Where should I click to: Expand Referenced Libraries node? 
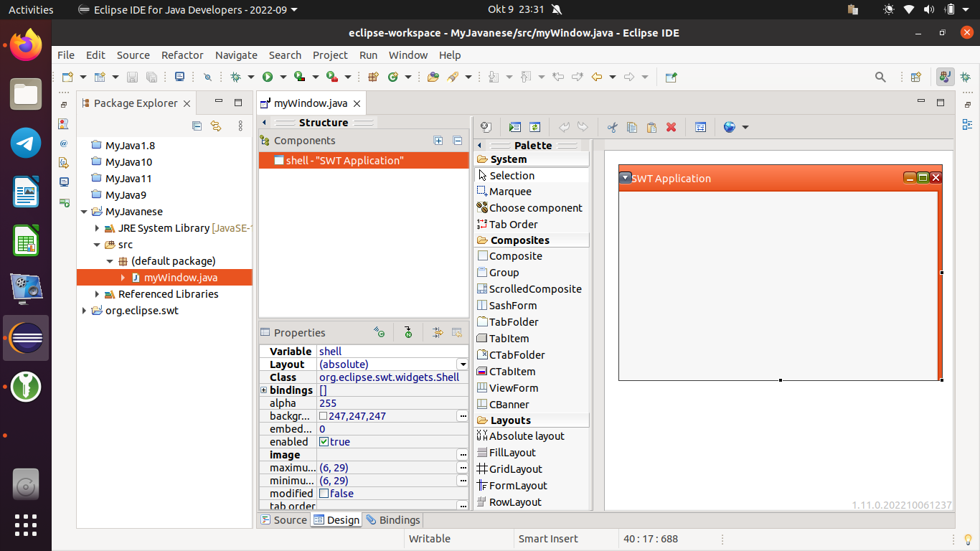(x=98, y=294)
